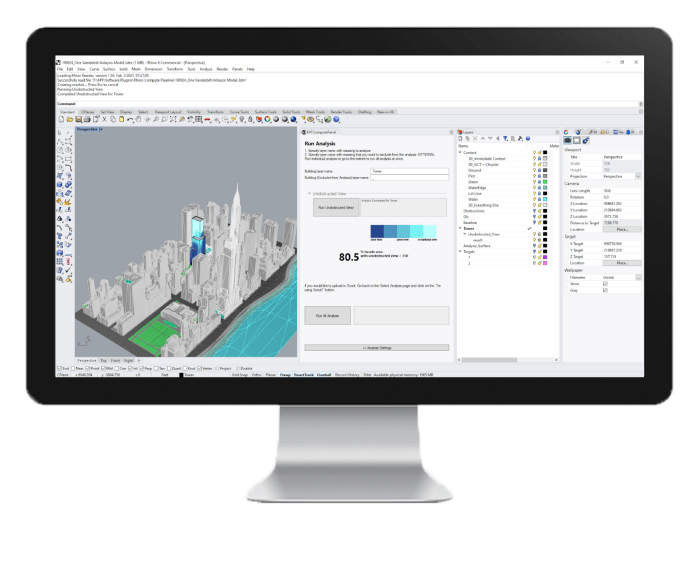Collapse the Context layer group
This screenshot has width=700, height=561.
pyautogui.click(x=460, y=153)
